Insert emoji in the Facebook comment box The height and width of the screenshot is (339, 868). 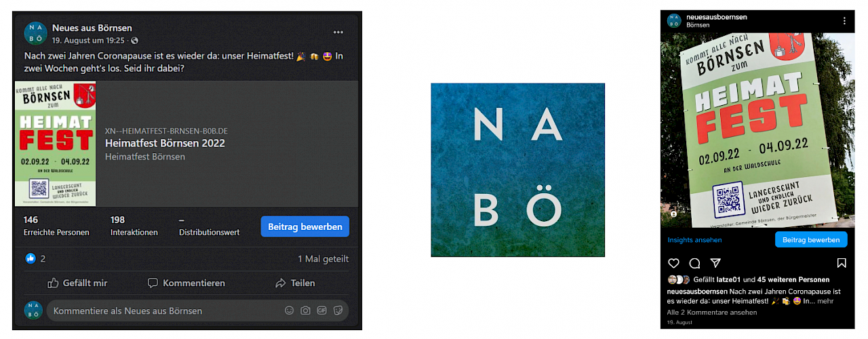(290, 311)
